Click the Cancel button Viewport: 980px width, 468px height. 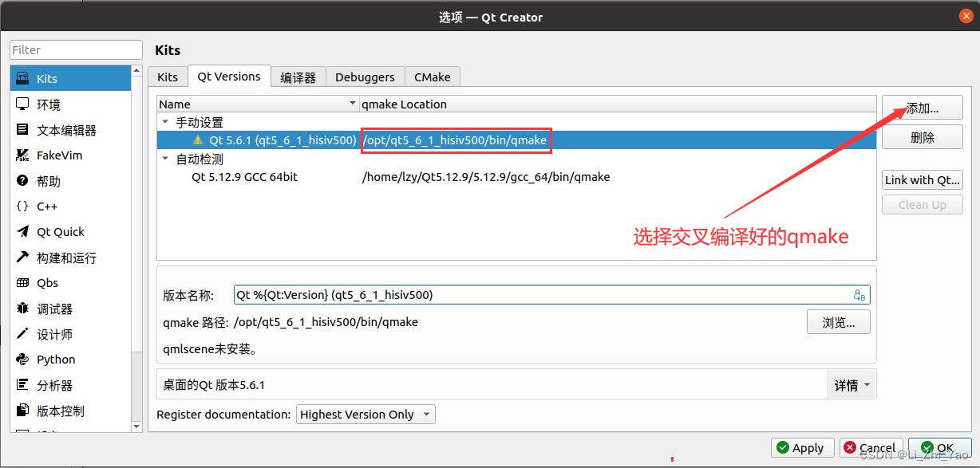click(870, 448)
